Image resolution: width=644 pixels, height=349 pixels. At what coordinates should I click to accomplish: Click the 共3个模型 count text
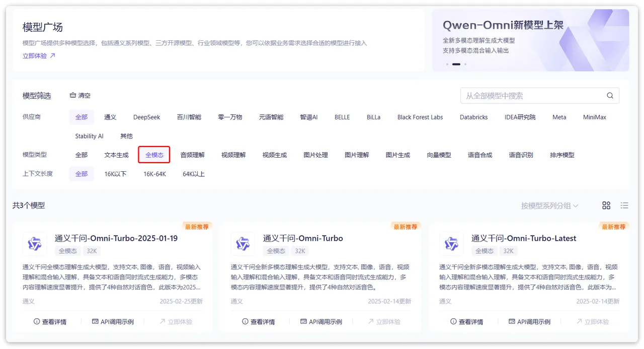point(29,205)
